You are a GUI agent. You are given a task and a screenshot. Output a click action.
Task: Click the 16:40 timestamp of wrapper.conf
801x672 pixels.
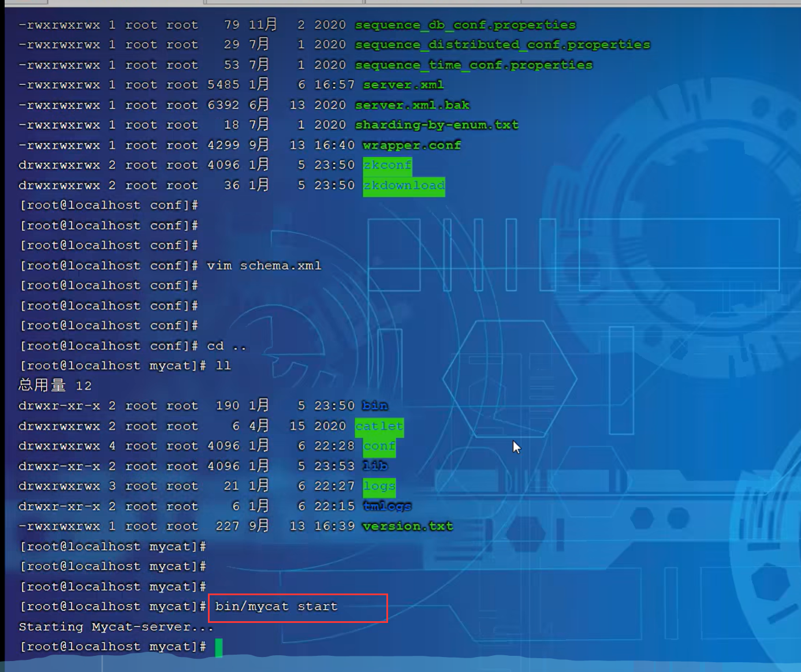pyautogui.click(x=334, y=145)
